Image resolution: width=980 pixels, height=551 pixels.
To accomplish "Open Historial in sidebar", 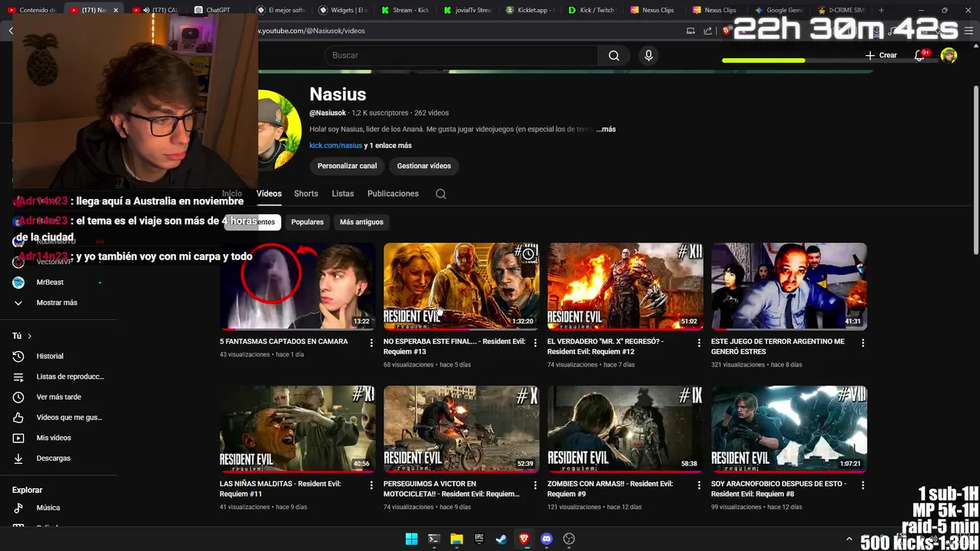I will (x=50, y=356).
